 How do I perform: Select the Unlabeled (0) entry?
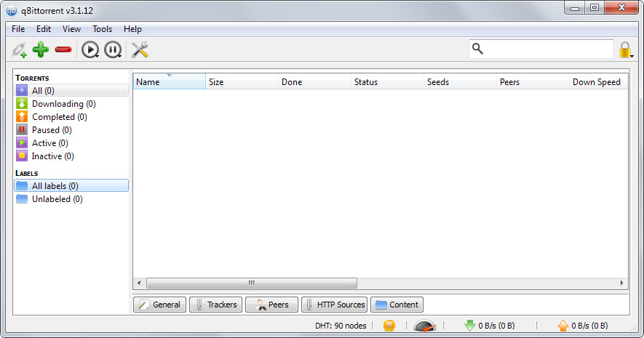click(71, 199)
